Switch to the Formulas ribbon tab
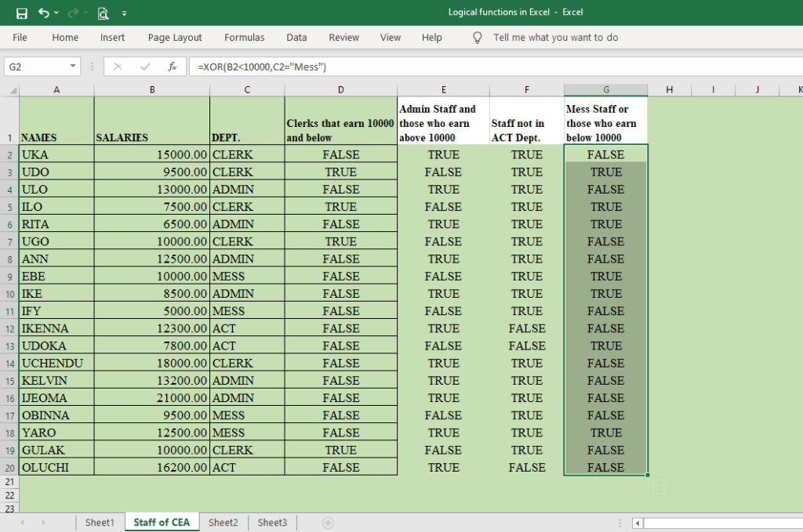 244,37
